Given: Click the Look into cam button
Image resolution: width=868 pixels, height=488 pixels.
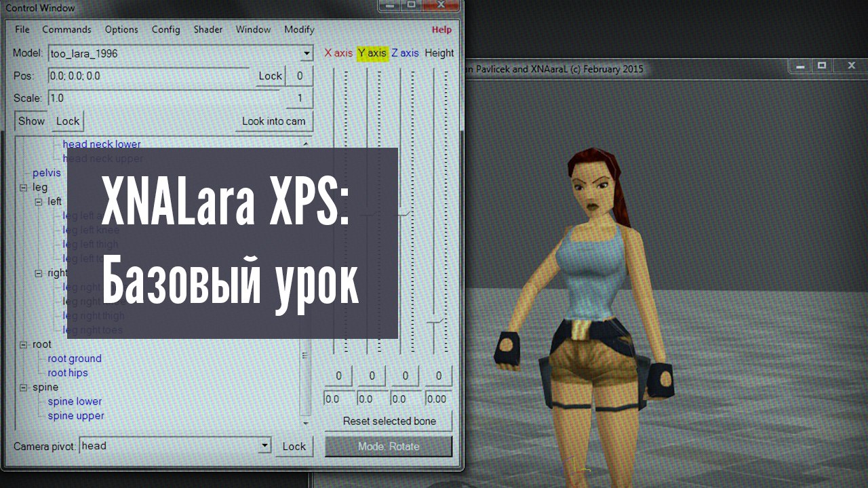Looking at the screenshot, I should [274, 121].
